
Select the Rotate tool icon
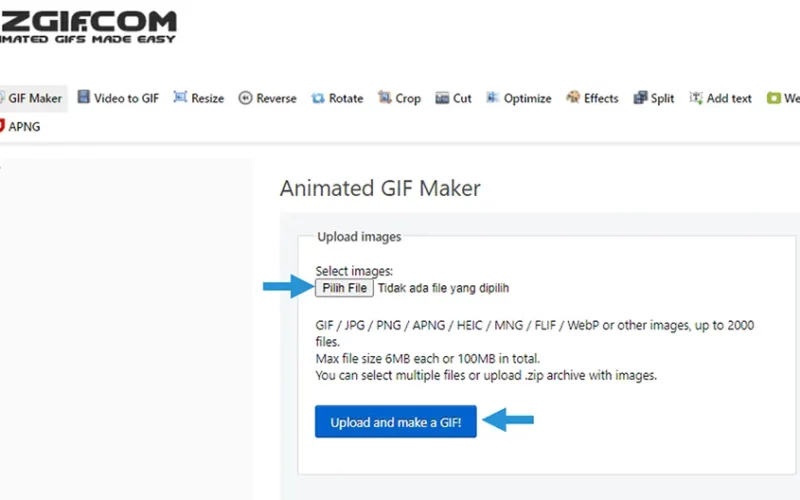pos(318,98)
